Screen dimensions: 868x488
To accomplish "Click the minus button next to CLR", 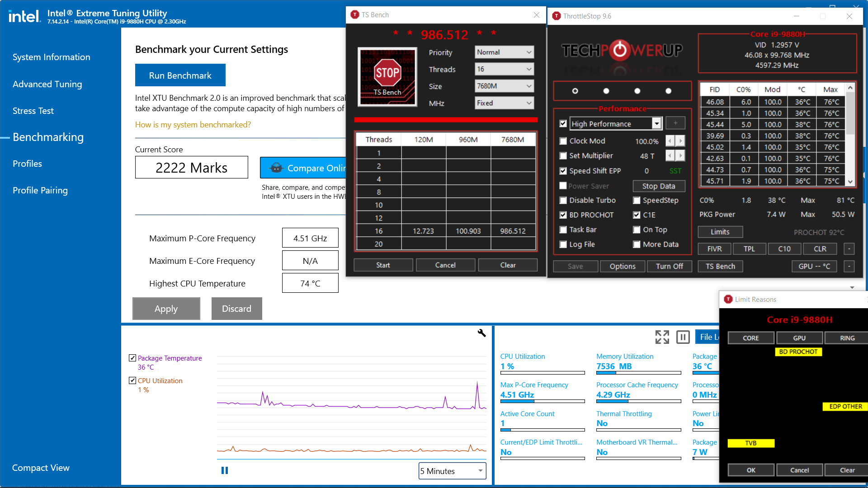I will point(849,249).
